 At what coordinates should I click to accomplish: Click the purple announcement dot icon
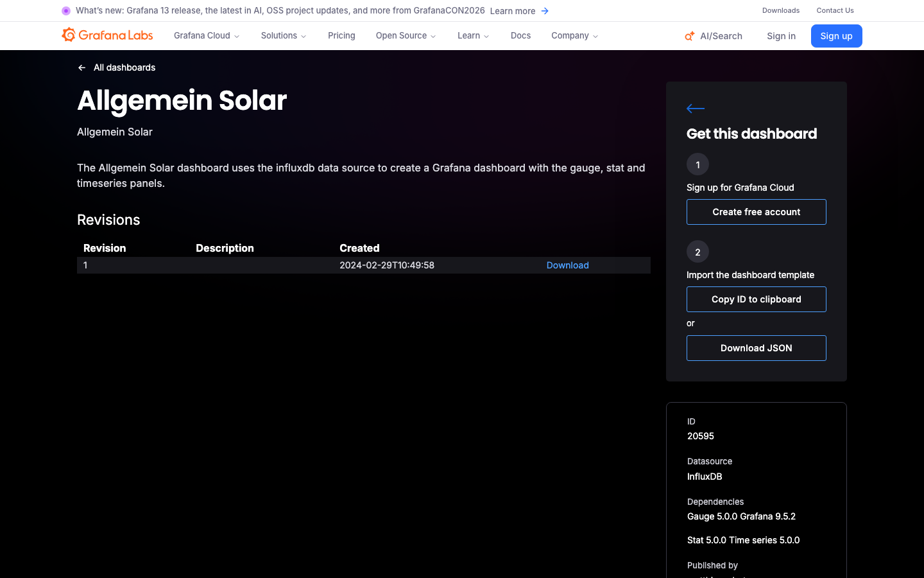coord(66,11)
